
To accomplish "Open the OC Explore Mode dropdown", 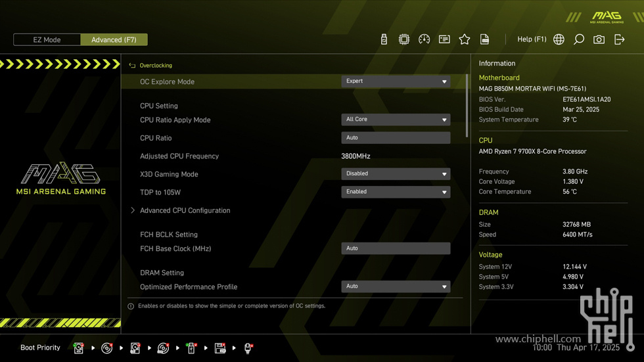I will [x=396, y=81].
